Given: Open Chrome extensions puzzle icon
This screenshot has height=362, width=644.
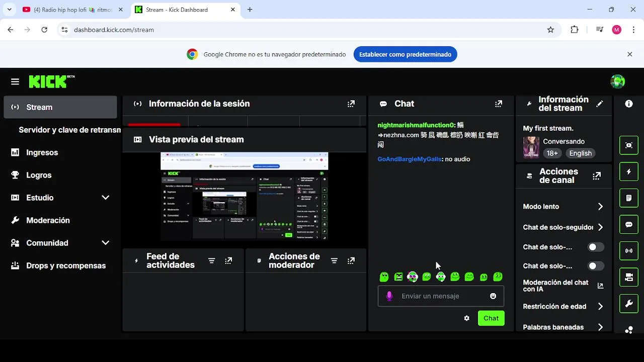Looking at the screenshot, I should coord(575,30).
